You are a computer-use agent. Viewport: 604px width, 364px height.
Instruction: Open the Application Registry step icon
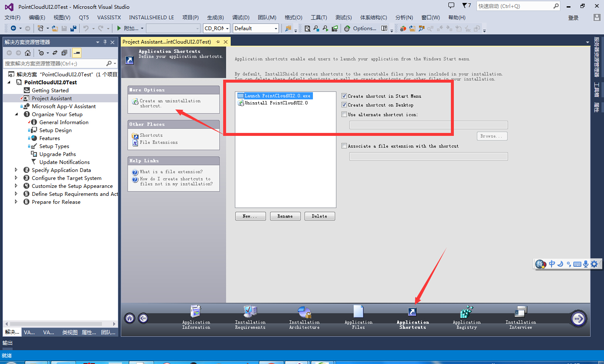pyautogui.click(x=466, y=312)
